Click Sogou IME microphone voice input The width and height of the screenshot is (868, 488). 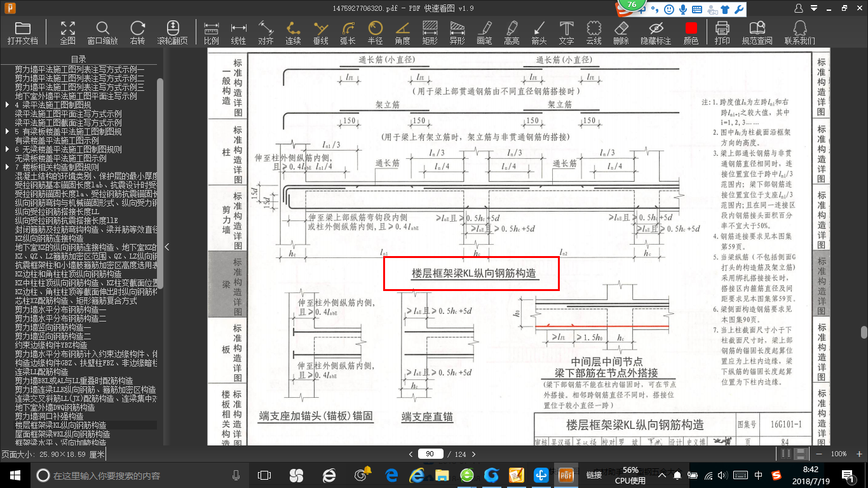click(683, 10)
